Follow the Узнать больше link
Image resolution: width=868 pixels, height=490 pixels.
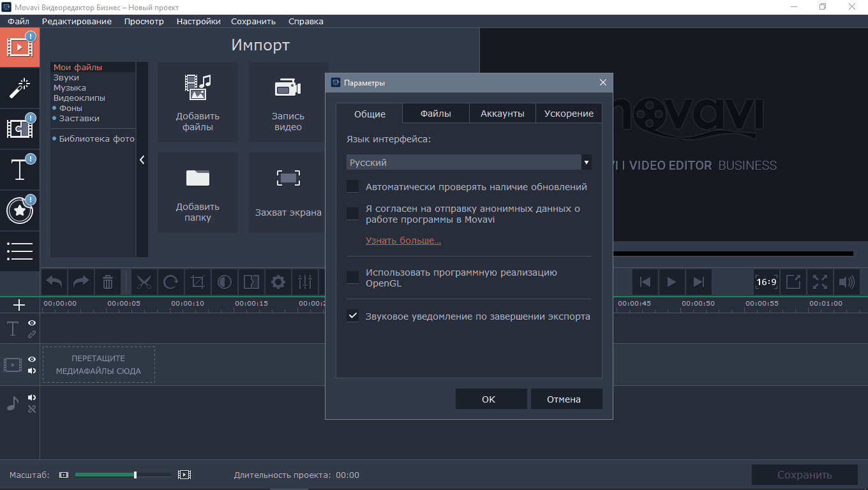[x=403, y=241]
